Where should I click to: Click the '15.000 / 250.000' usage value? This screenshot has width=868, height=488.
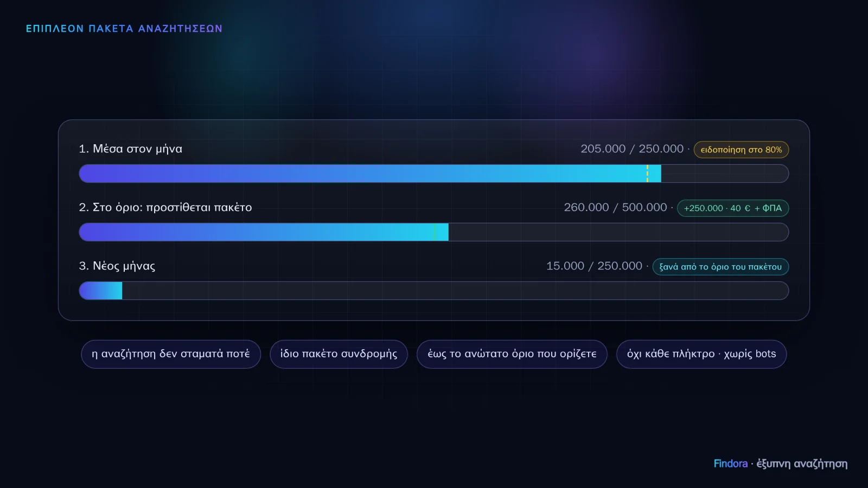point(594,266)
